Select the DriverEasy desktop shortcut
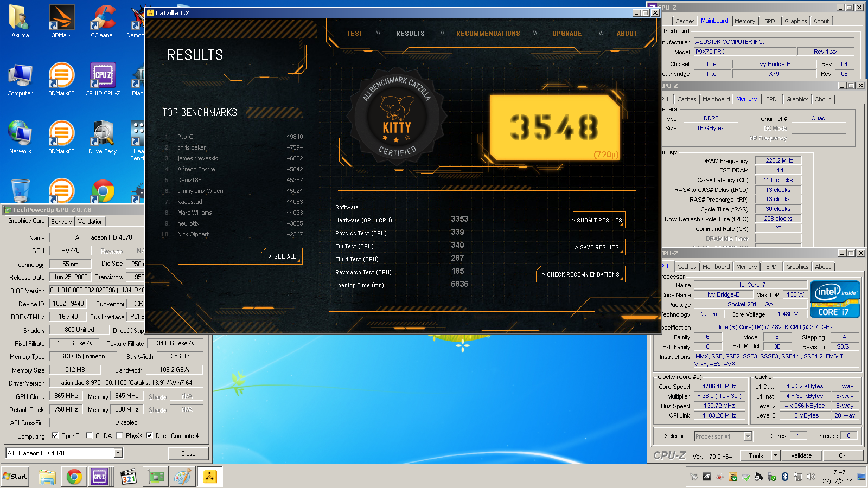868x488 pixels. click(103, 138)
